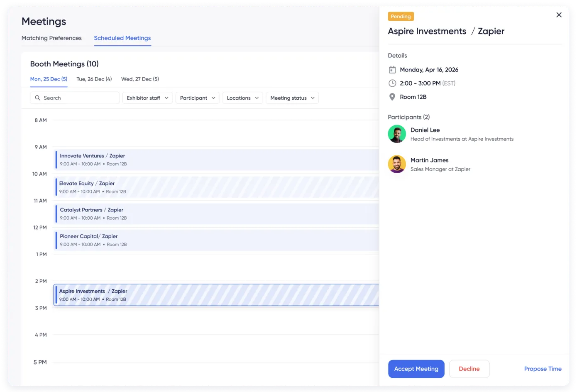Image resolution: width=577 pixels, height=392 pixels.
Task: Click the Propose Time link
Action: pyautogui.click(x=543, y=369)
